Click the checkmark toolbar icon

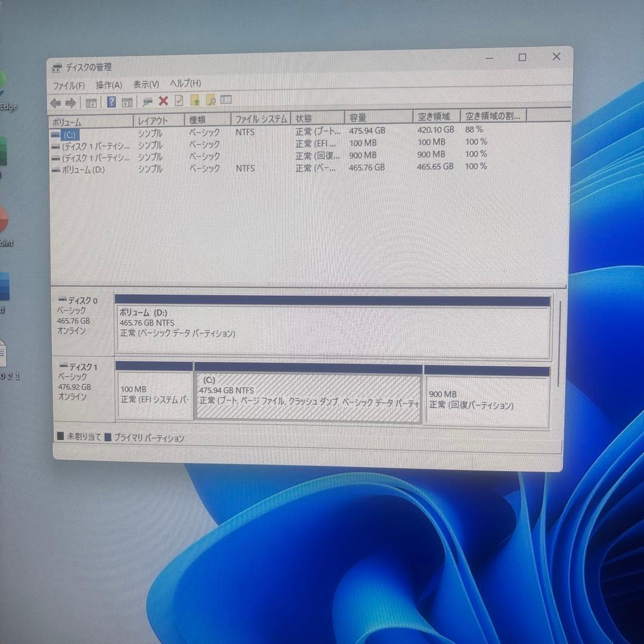pyautogui.click(x=179, y=101)
